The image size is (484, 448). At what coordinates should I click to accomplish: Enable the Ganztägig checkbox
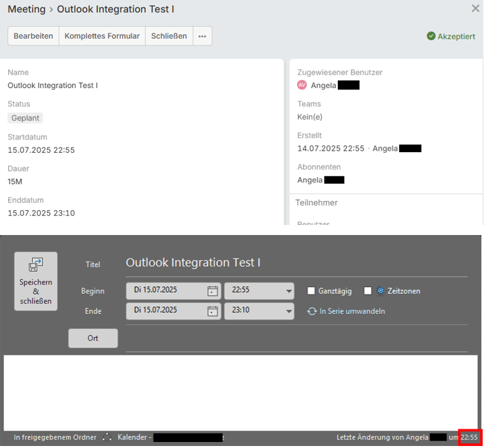pos(311,291)
